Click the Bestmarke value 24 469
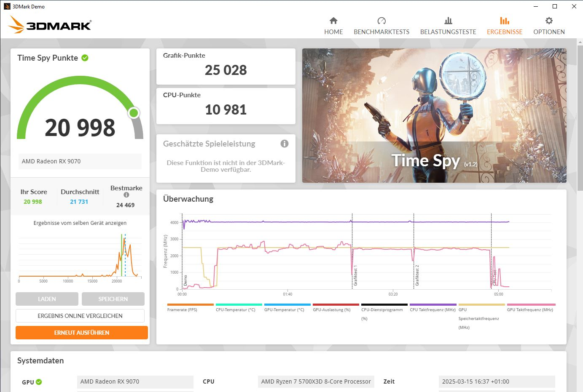 (126, 205)
